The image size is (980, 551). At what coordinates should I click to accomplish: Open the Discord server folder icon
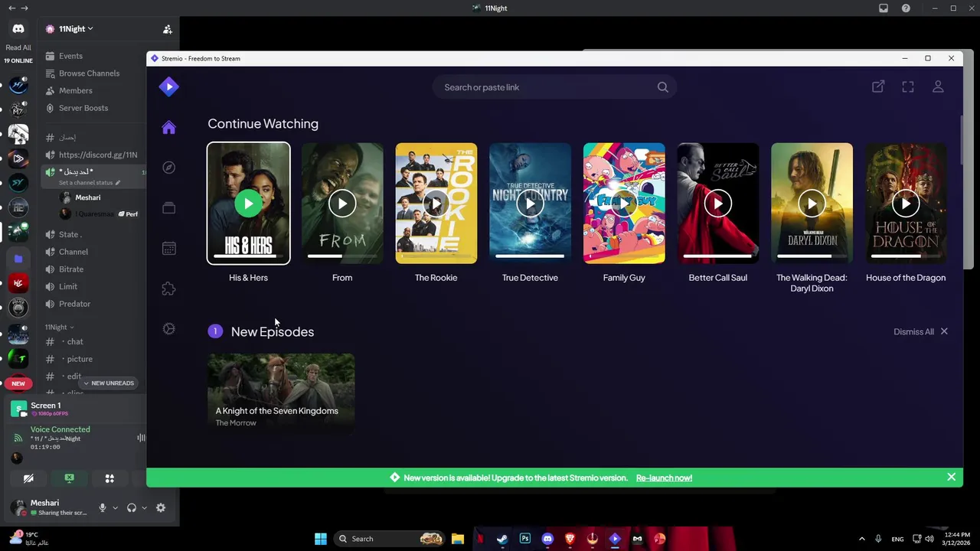[18, 259]
